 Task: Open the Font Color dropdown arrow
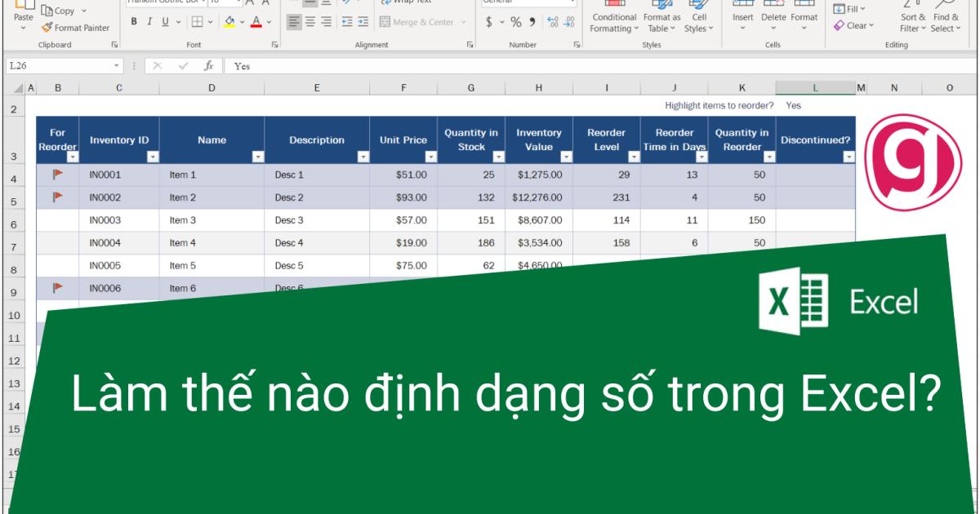269,22
